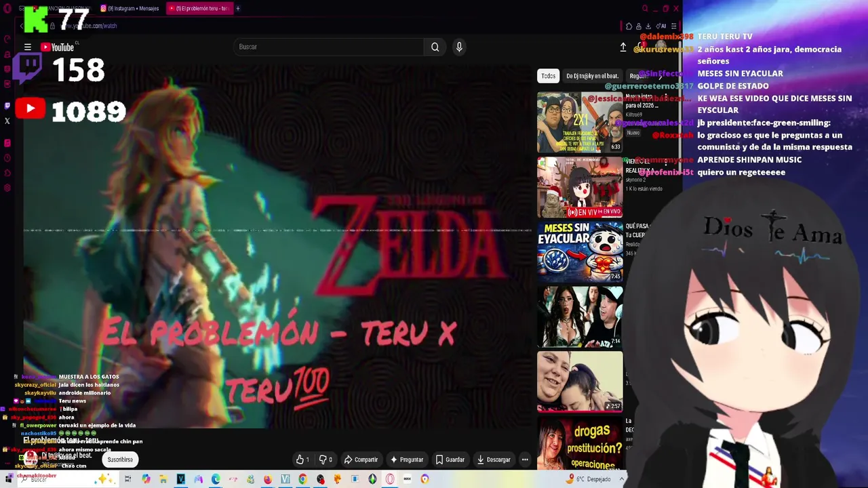
Task: Click the video title 'El problemón teru'
Action: (60, 441)
